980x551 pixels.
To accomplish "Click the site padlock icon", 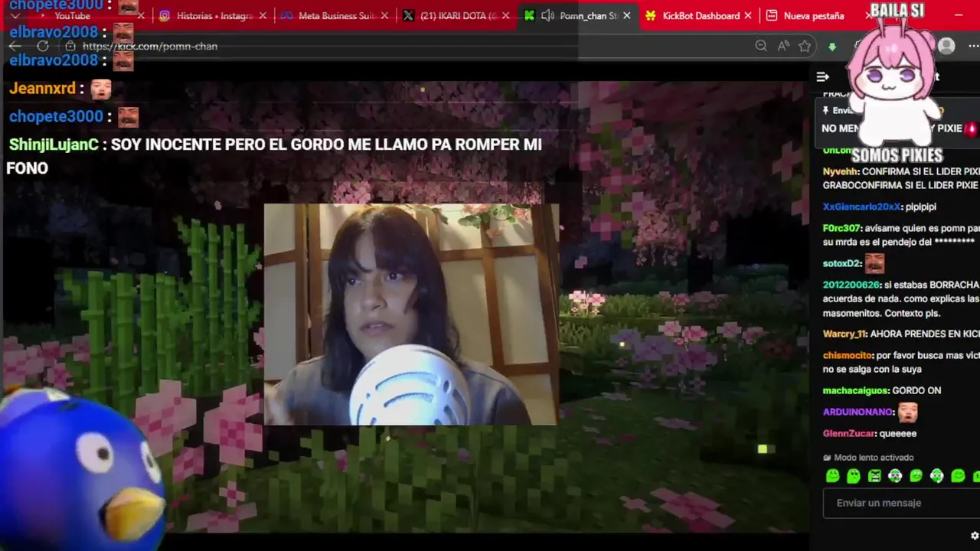I will pyautogui.click(x=70, y=46).
